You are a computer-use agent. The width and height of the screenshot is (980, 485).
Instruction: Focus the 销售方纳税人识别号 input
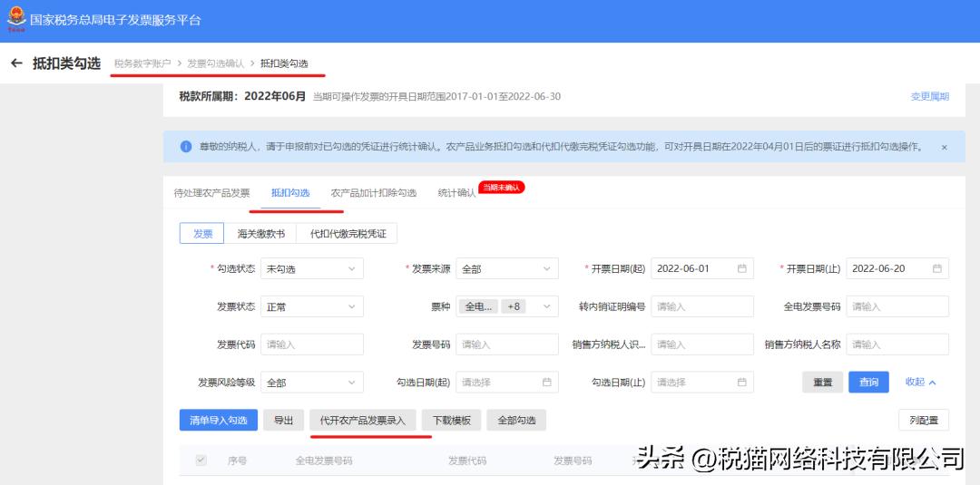tap(702, 344)
